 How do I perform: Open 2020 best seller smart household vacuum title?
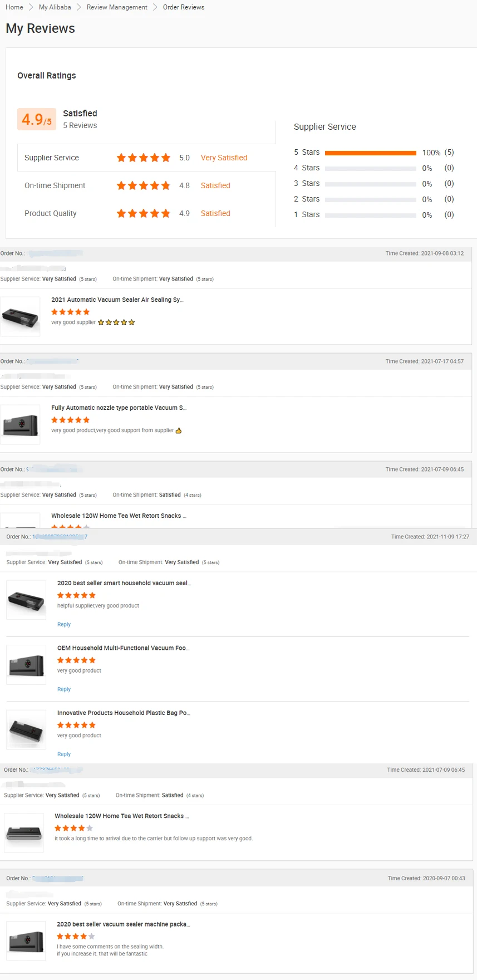(124, 583)
